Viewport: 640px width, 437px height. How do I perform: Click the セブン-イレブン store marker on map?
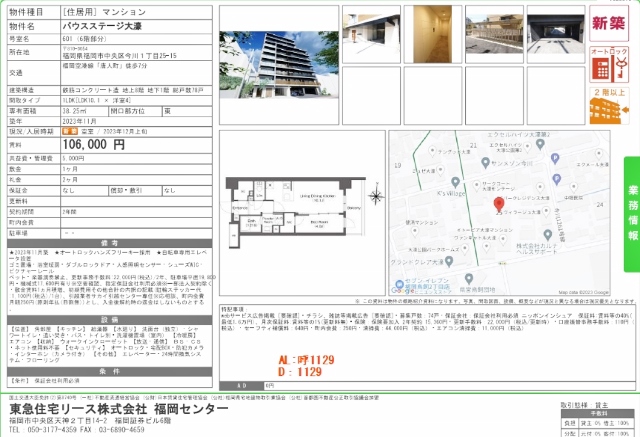400,284
